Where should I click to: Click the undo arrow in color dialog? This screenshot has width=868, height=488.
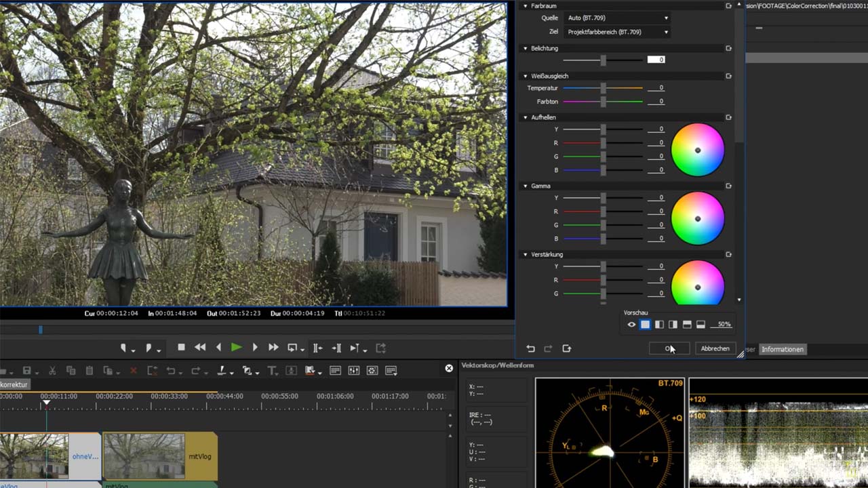pyautogui.click(x=530, y=348)
